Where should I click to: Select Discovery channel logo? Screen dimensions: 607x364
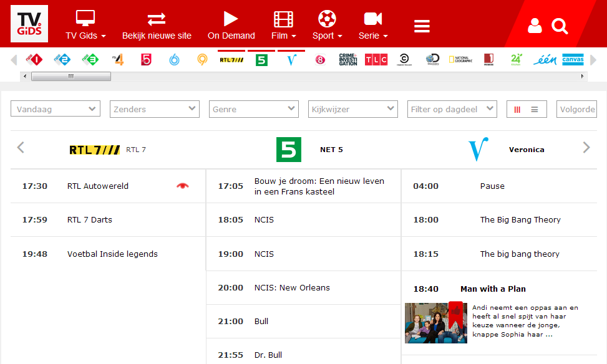[x=432, y=60]
